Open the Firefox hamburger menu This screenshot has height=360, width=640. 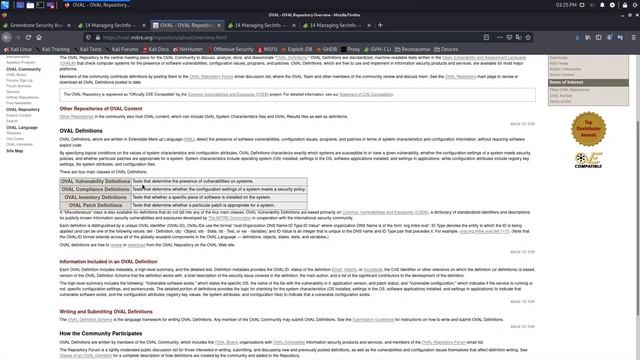click(633, 37)
